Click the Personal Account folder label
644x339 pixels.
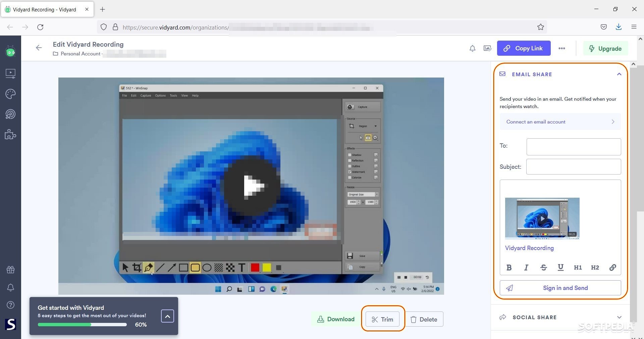click(80, 54)
